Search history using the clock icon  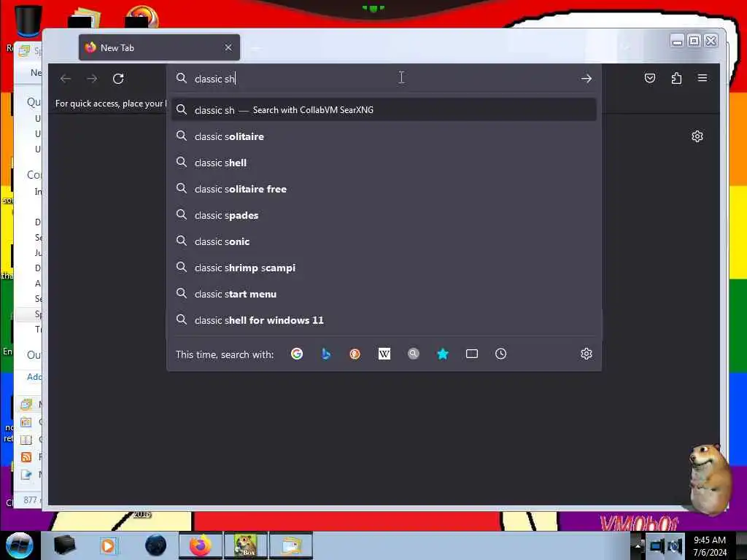(x=500, y=354)
